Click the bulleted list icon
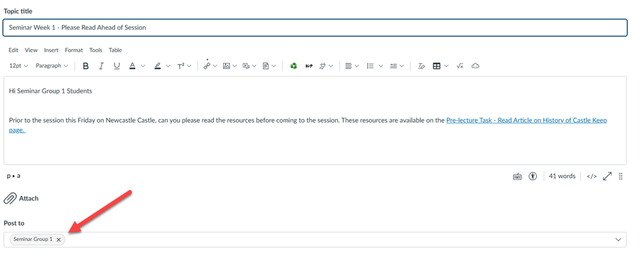This screenshot has width=644, height=260. tap(370, 66)
